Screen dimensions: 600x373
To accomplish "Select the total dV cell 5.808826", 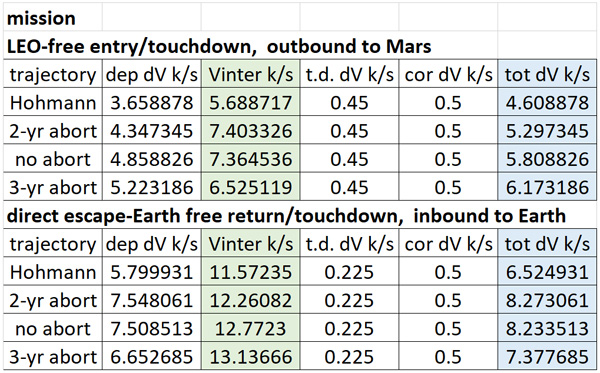I will [547, 159].
